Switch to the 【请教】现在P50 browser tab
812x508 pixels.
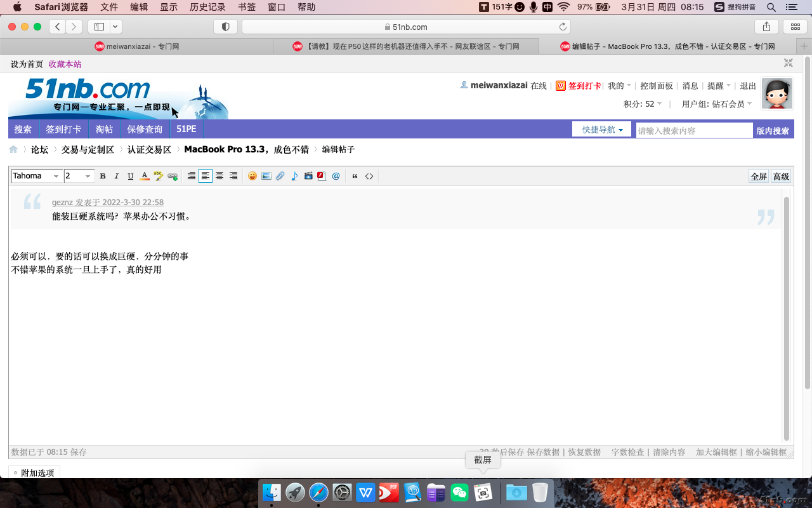(x=406, y=46)
